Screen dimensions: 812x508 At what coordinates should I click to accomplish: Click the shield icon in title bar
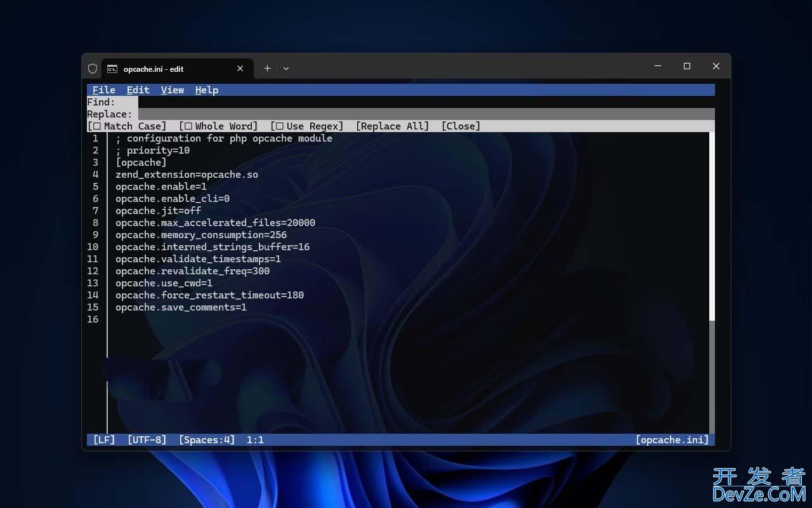tap(93, 69)
